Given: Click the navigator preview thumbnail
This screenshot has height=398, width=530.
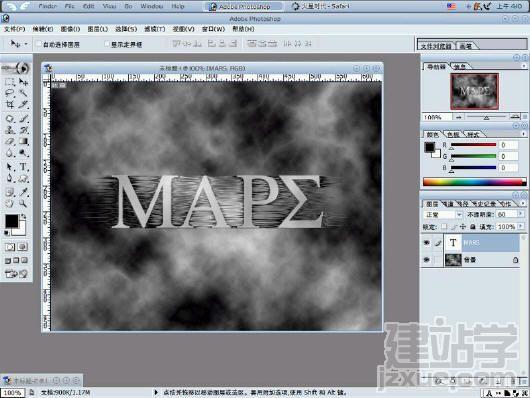Looking at the screenshot, I should pyautogui.click(x=474, y=91).
